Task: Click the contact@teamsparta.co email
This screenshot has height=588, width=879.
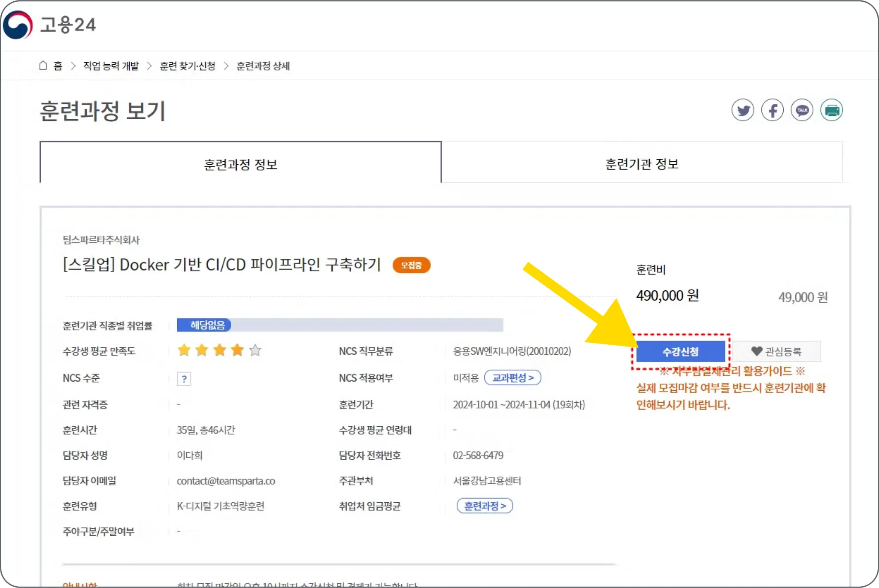Action: [226, 481]
